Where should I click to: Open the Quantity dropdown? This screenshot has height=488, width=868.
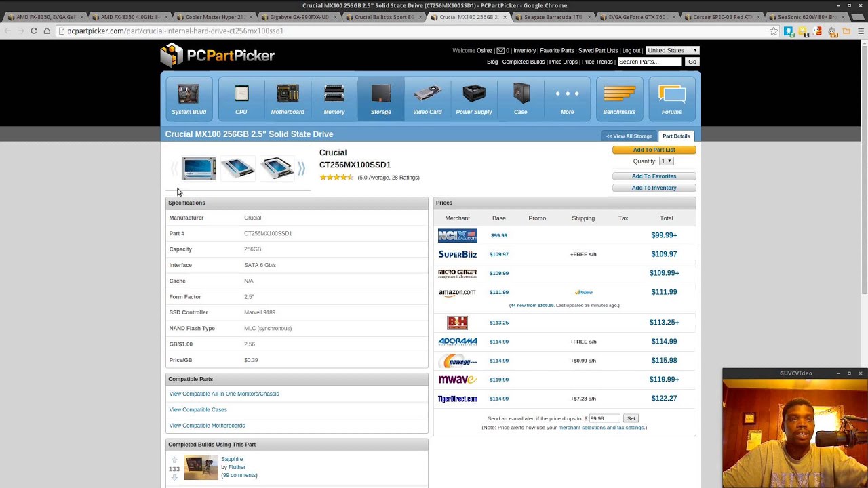coord(667,161)
